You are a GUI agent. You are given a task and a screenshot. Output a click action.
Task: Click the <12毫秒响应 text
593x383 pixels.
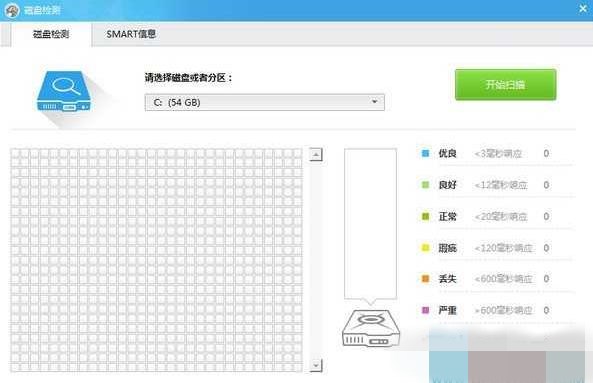(501, 185)
